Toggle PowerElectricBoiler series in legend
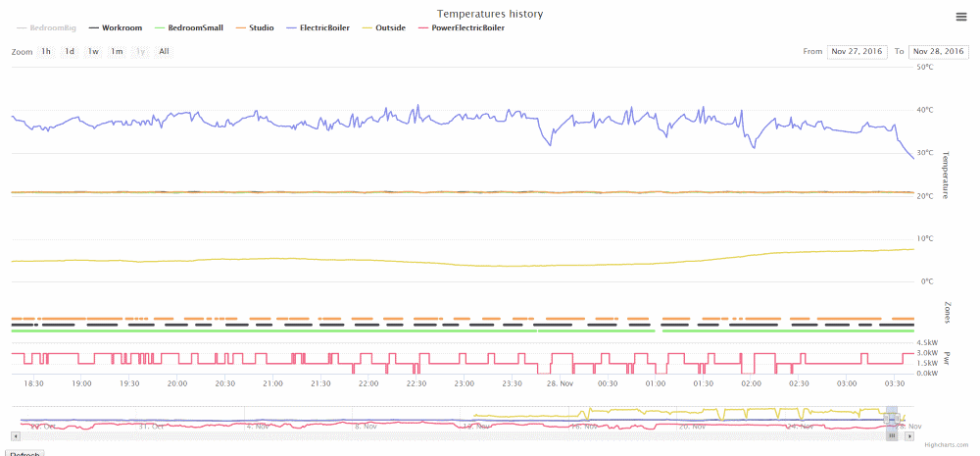 pos(461,28)
